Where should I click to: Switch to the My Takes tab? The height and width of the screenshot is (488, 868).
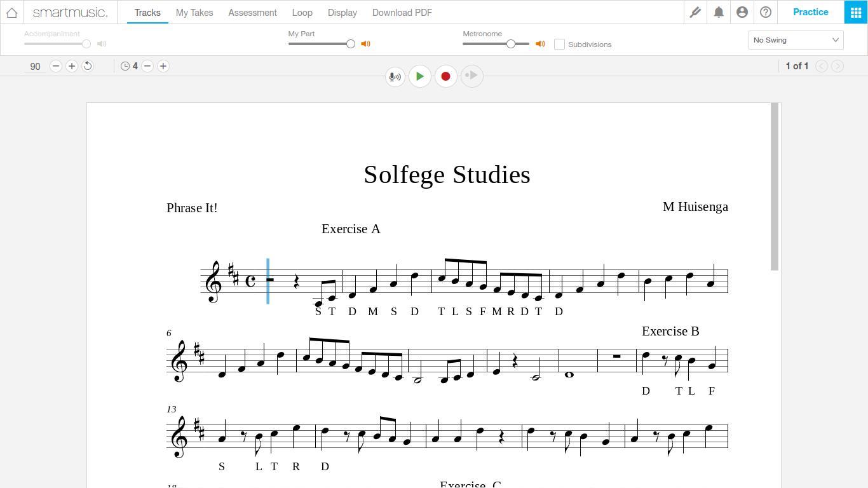click(194, 13)
